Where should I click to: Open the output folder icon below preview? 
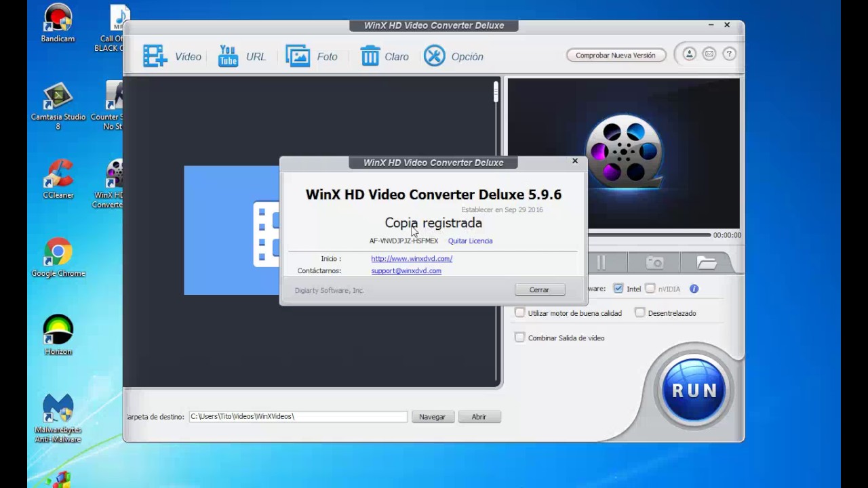(706, 262)
